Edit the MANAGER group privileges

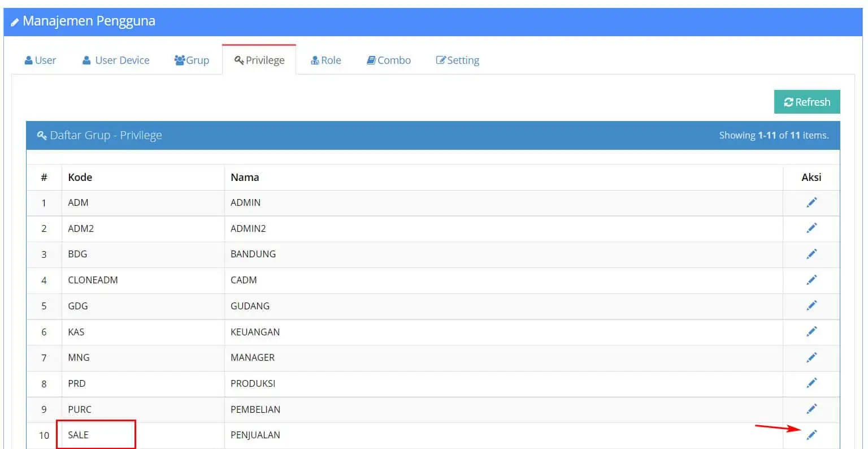[811, 357]
